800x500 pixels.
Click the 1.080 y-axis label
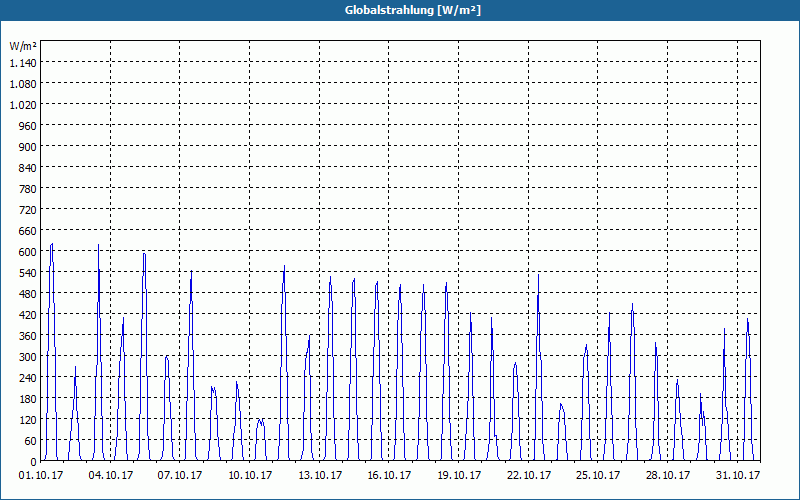click(23, 84)
